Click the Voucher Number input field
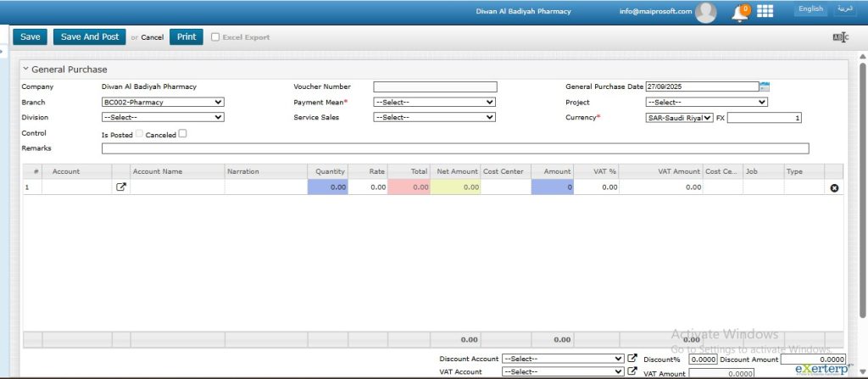 tap(435, 86)
